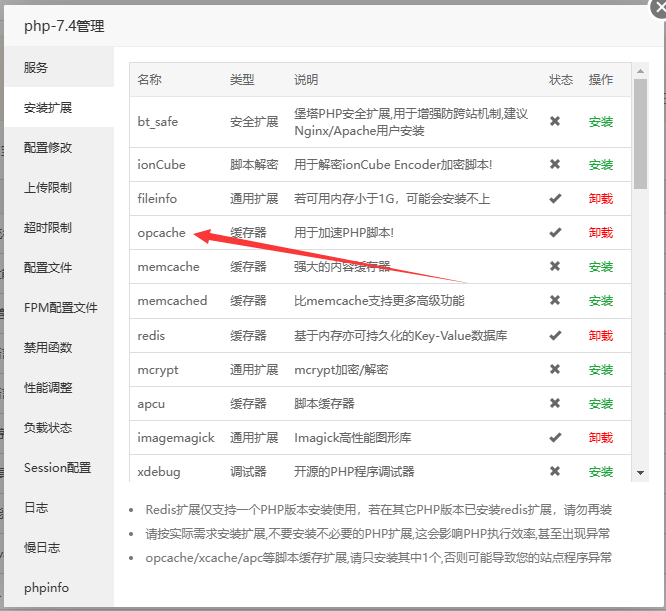Screen dimensions: 666x611
Task: Click the extension list scrollbar thumb
Action: (x=641, y=134)
